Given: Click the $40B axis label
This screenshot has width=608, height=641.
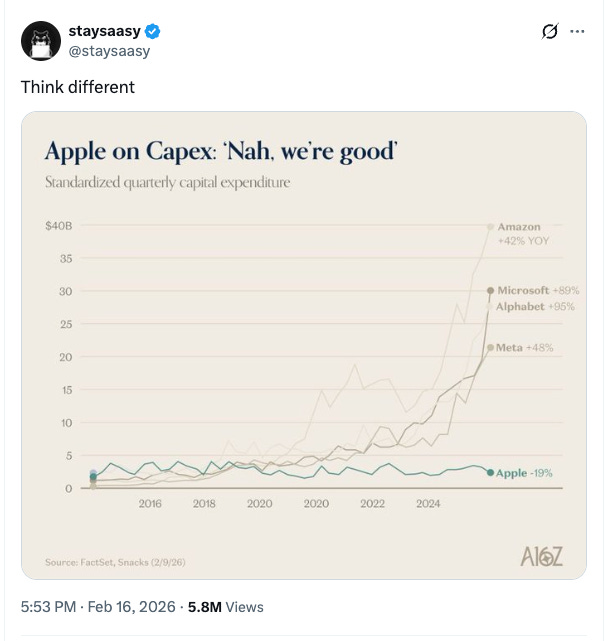Looking at the screenshot, I should (59, 227).
